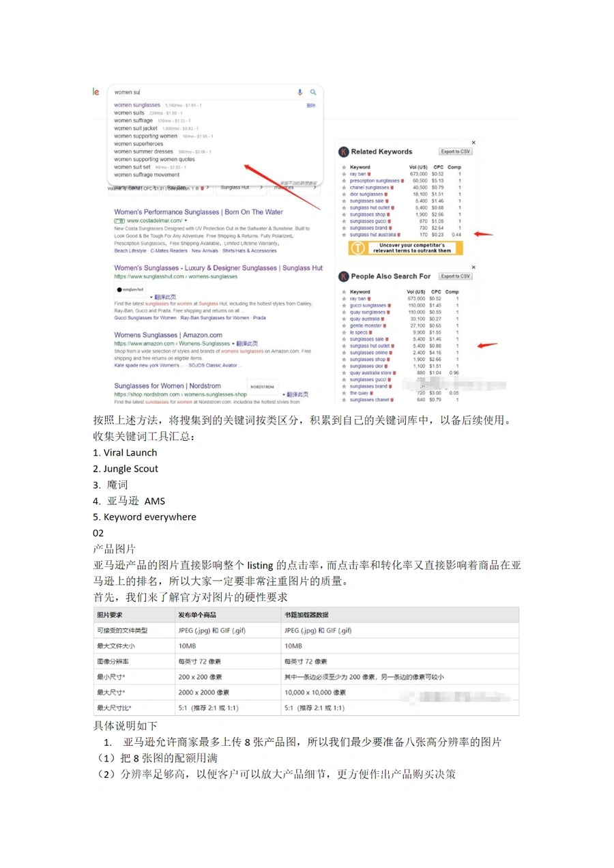Open the Womens Sunglasses Amazon.com result
The height and width of the screenshot is (868, 614).
tap(168, 335)
